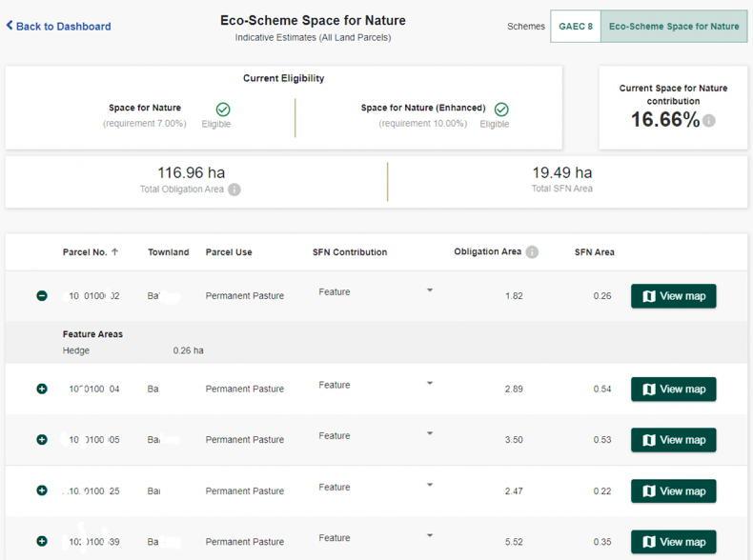This screenshot has width=753, height=560.
Task: Expand the parcel row with 3.50 obligation area
Action: (42, 440)
